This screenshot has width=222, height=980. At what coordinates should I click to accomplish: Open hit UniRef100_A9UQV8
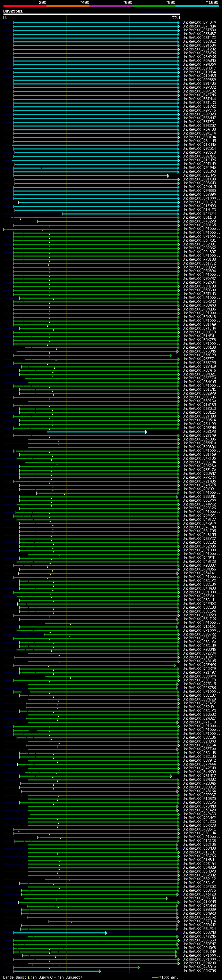pyautogui.click(x=199, y=948)
